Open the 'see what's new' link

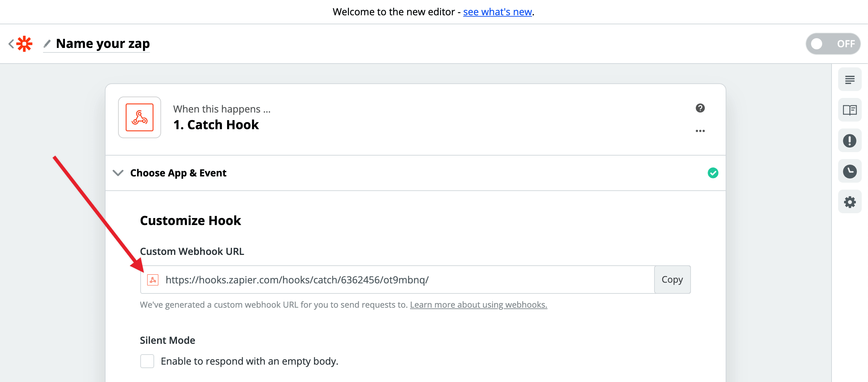point(497,12)
